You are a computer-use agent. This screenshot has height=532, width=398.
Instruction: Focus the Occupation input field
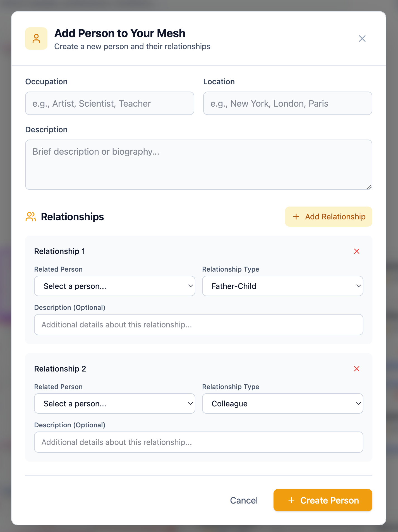(x=110, y=103)
